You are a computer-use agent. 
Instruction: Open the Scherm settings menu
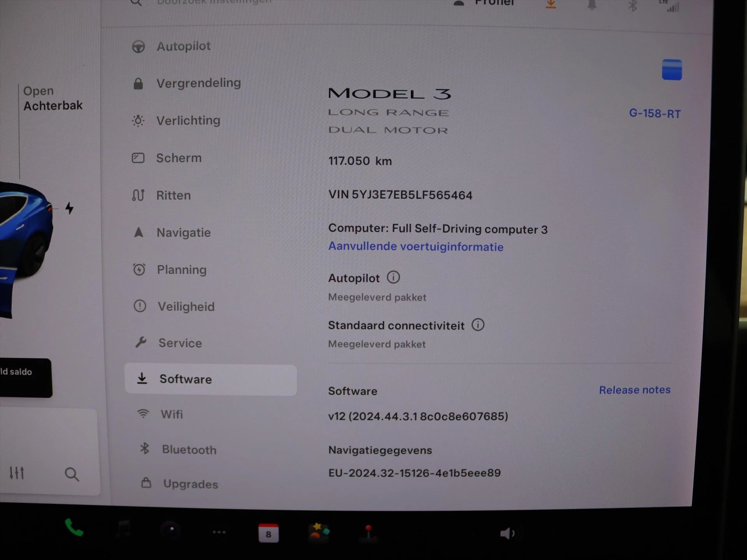coord(167,158)
